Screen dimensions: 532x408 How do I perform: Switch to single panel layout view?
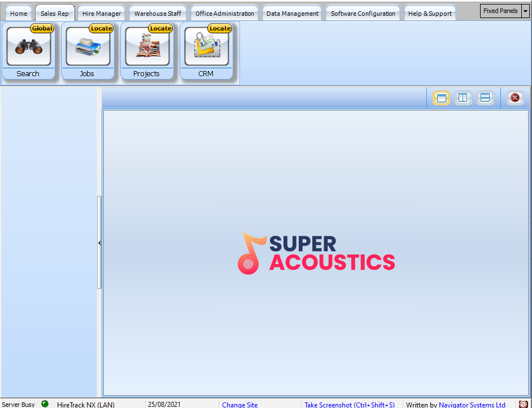coord(441,98)
